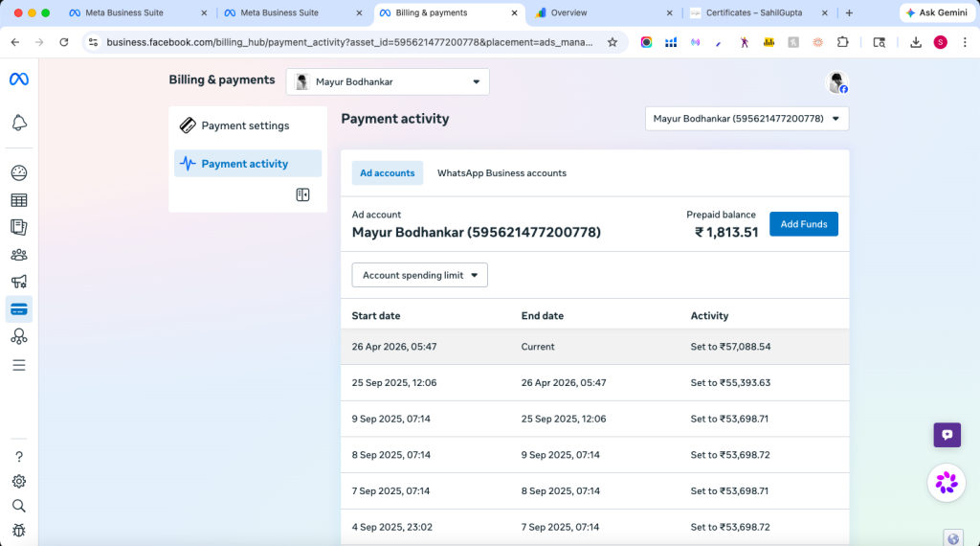Click the colorful flower assistant icon
The height and width of the screenshot is (546, 980).
tap(947, 483)
